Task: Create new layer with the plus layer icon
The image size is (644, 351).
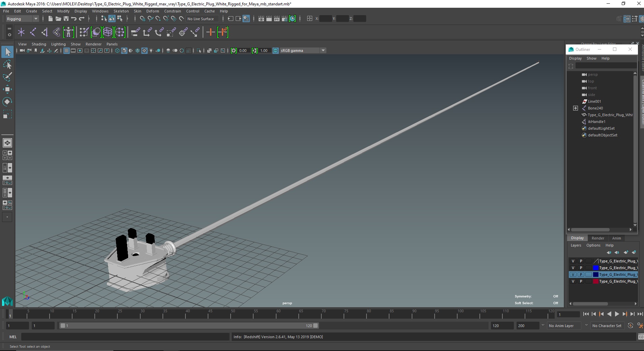Action: 626,252
